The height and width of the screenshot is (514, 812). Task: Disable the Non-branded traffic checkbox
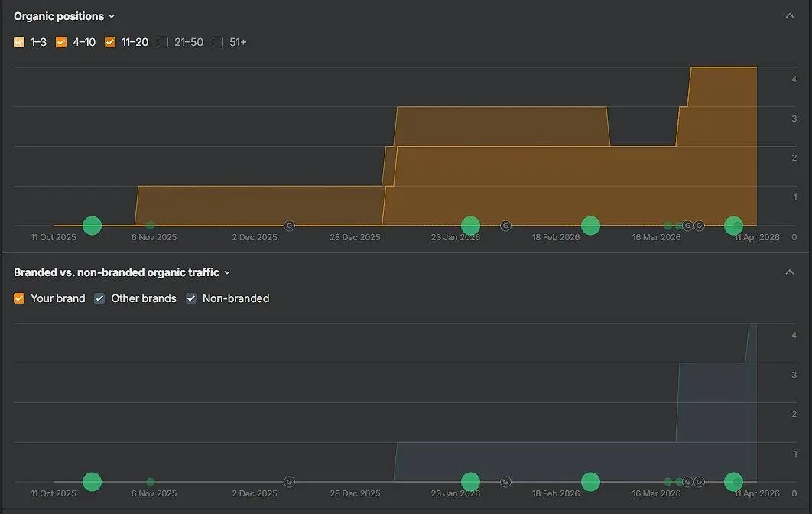tap(191, 298)
